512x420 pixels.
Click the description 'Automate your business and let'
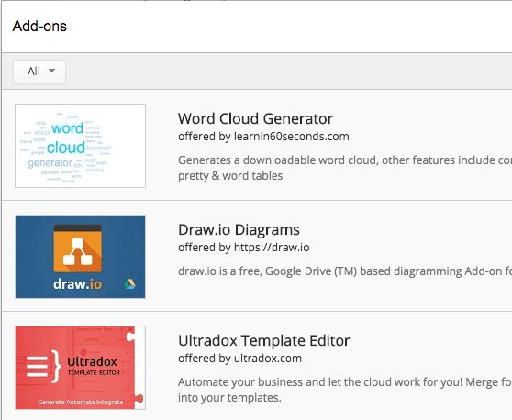345,390
